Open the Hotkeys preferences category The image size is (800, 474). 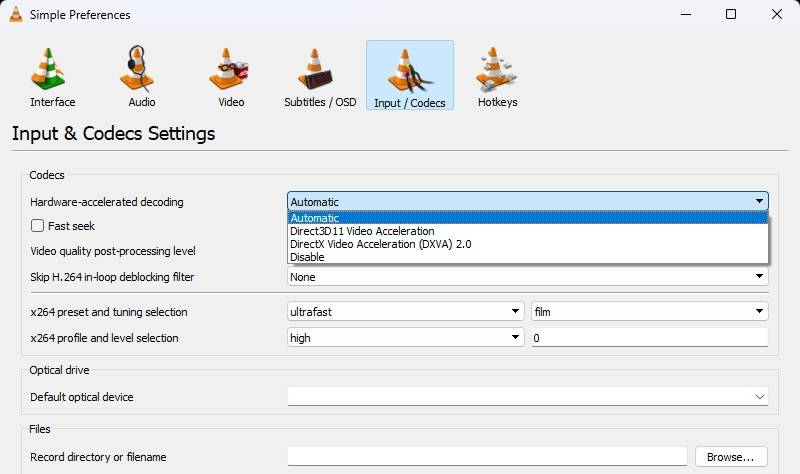(x=497, y=77)
